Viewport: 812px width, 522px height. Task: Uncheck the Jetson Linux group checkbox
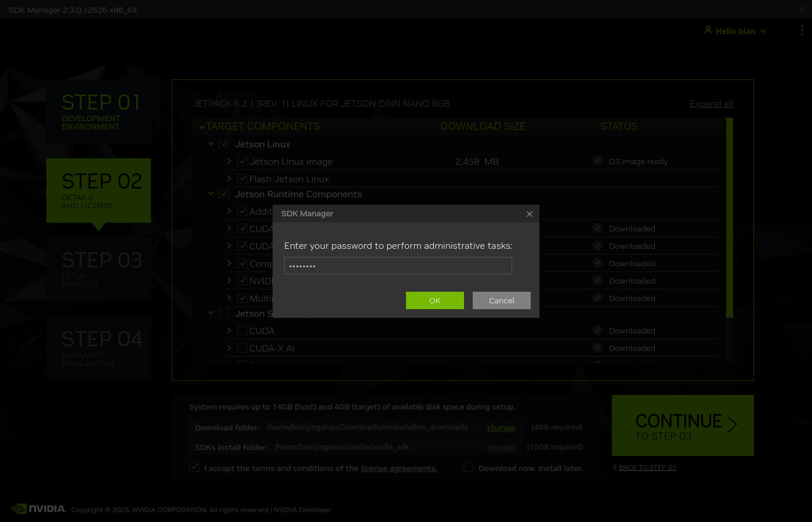pos(224,144)
